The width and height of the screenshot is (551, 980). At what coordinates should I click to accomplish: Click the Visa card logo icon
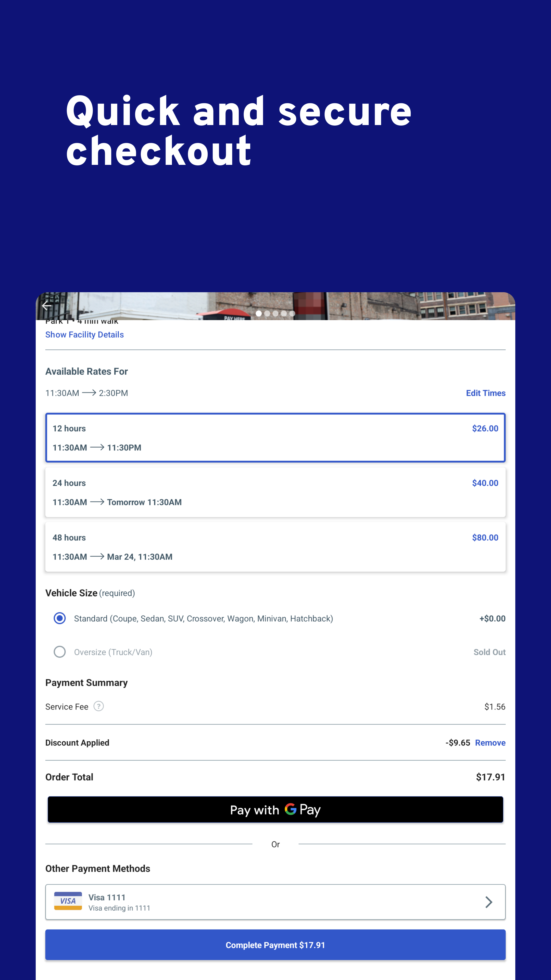[x=68, y=901]
